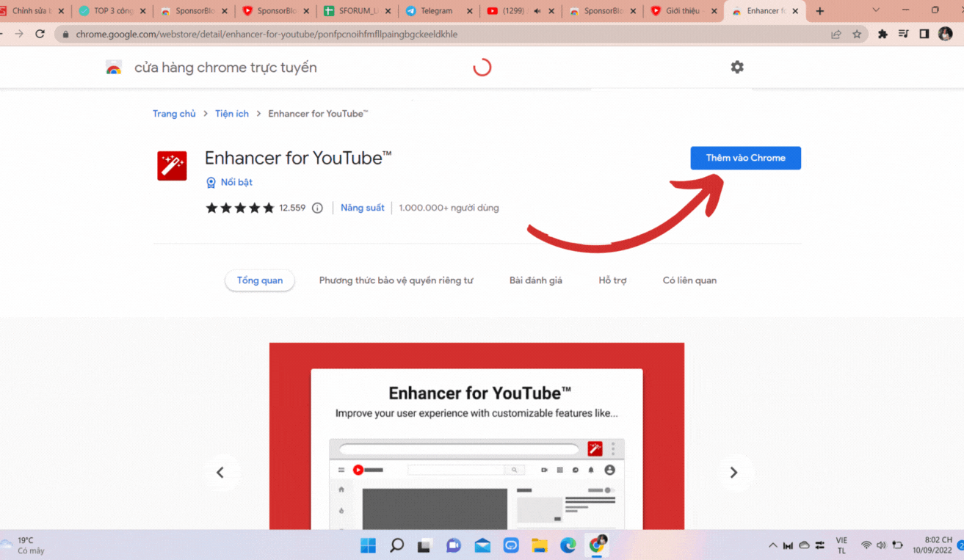Toggle Chrome side panel icon

(x=924, y=34)
